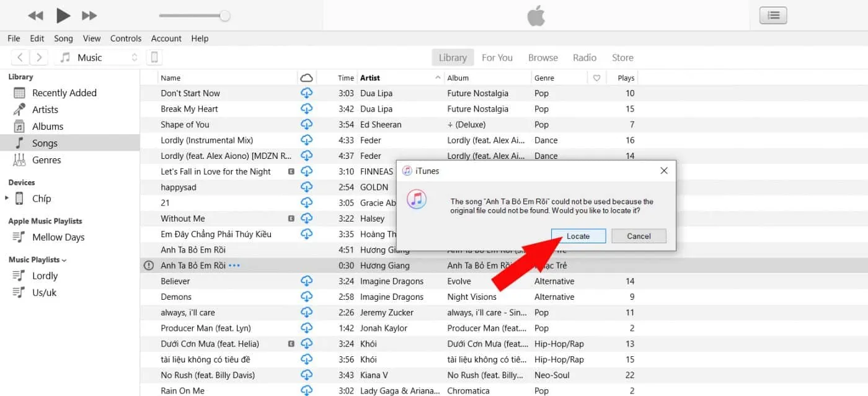Click the Play button
This screenshot has height=396, width=868.
click(63, 16)
